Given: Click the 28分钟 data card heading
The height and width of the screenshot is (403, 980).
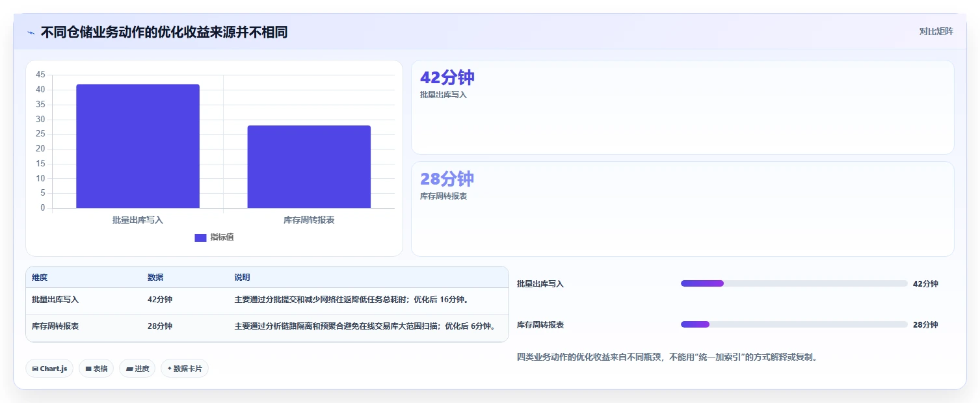Looking at the screenshot, I should click(x=447, y=179).
